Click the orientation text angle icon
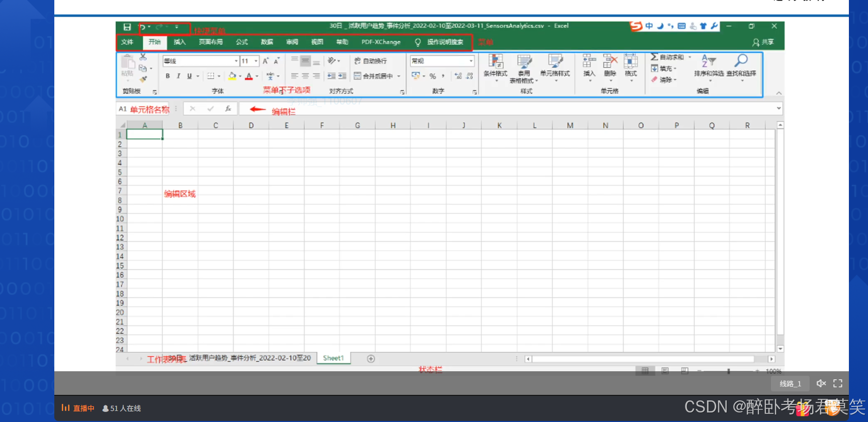Screen dimensions: 868x422 (332, 61)
